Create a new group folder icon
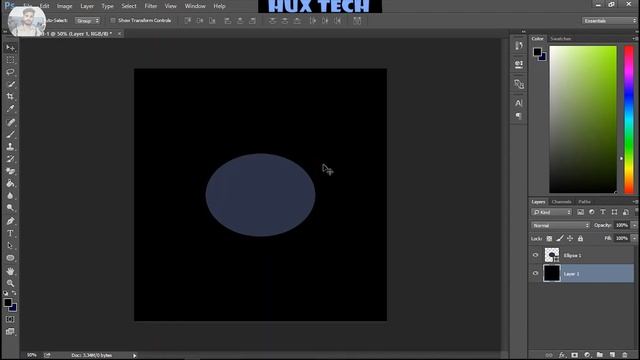Image resolution: width=640 pixels, height=360 pixels. (600, 355)
